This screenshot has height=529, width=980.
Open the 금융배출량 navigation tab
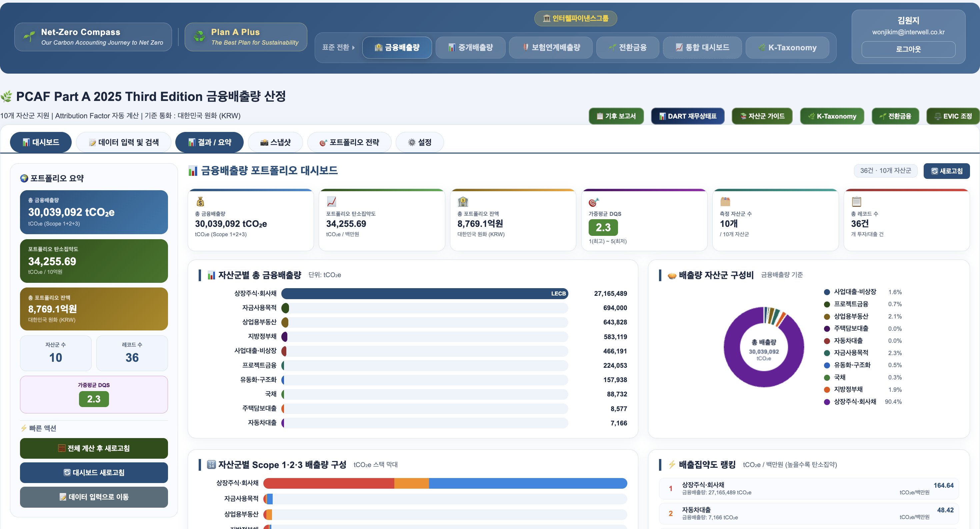(397, 48)
